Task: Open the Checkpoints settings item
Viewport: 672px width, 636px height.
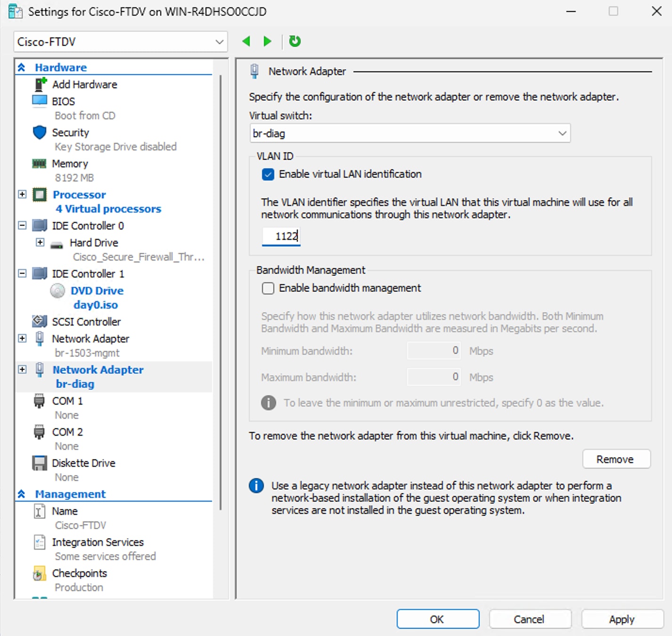Action: 79,573
